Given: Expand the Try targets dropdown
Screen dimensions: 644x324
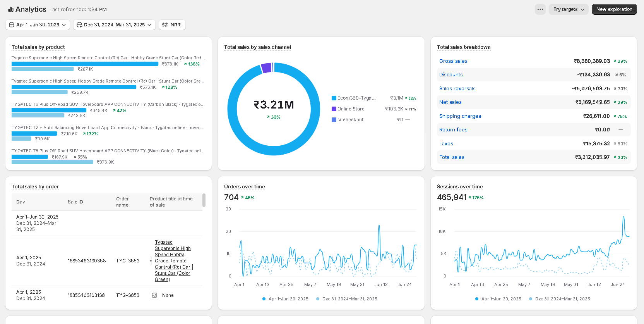Looking at the screenshot, I should (569, 9).
